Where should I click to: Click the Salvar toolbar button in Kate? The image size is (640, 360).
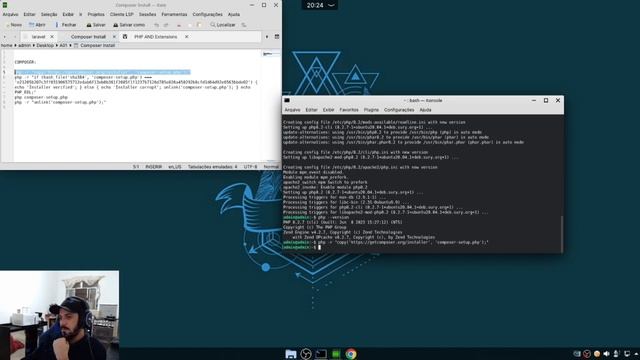pyautogui.click(x=96, y=25)
